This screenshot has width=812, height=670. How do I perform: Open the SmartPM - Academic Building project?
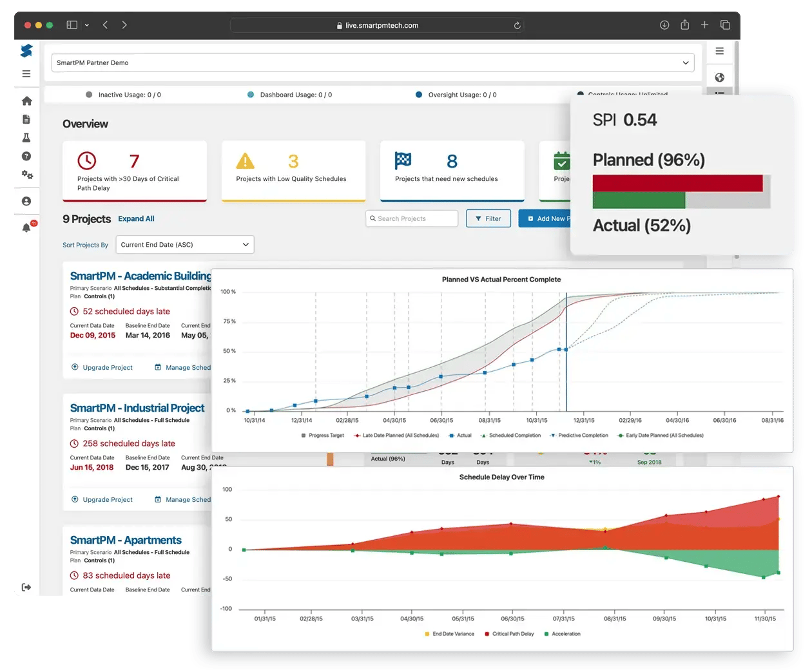click(140, 276)
